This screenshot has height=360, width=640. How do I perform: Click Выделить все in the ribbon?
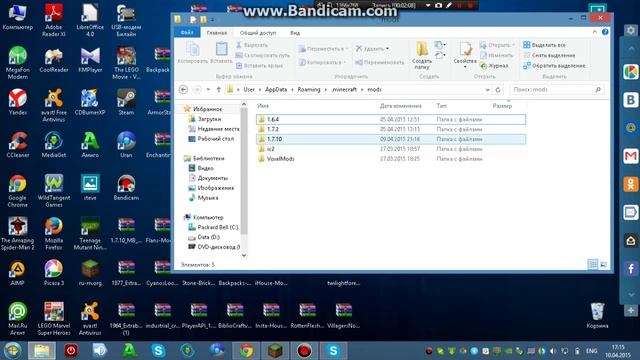544,45
